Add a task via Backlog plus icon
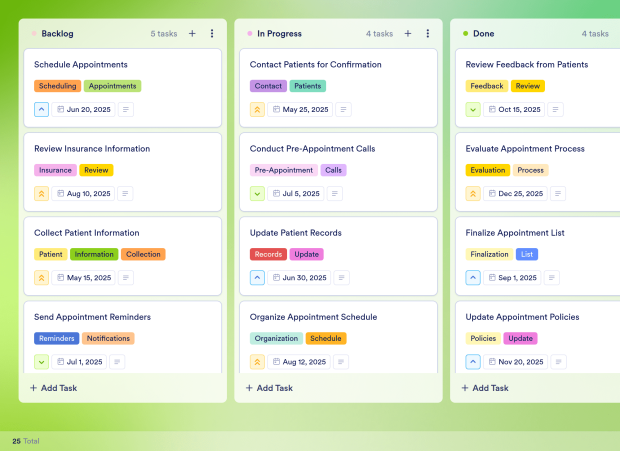The image size is (620, 451). (x=192, y=34)
